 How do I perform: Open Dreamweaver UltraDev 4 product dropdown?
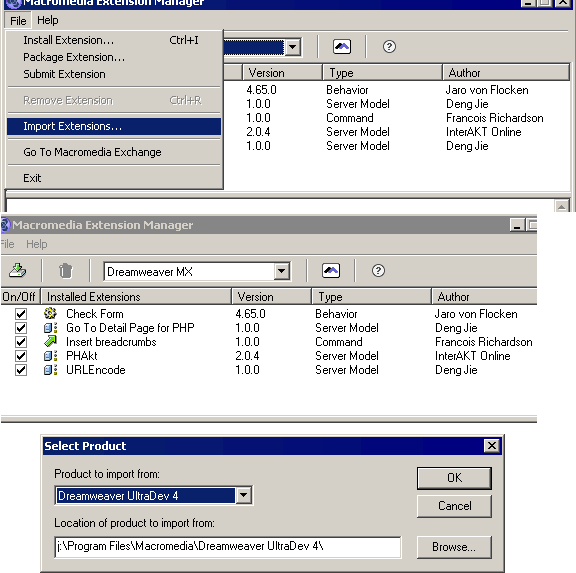pos(244,495)
